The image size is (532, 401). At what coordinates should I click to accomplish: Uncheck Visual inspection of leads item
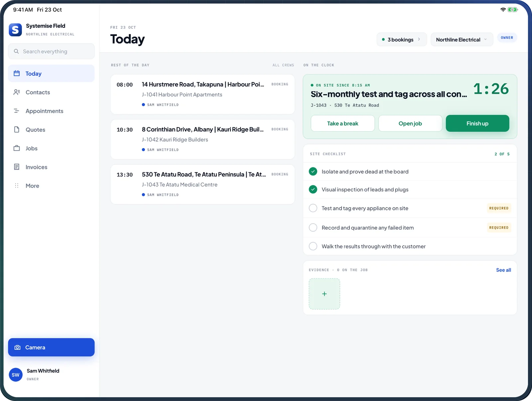pos(313,189)
